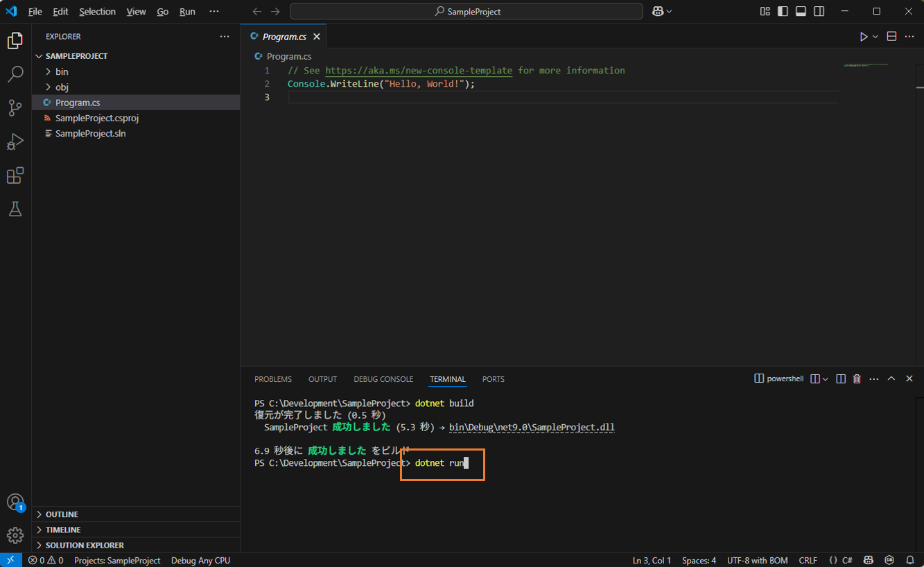Follow the aka.ms new-console-template link

419,71
